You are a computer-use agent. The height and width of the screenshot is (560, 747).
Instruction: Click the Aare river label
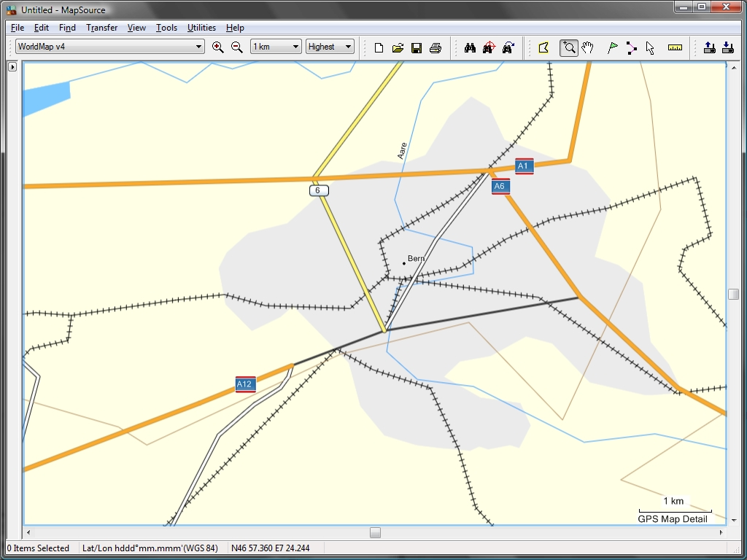(x=403, y=150)
